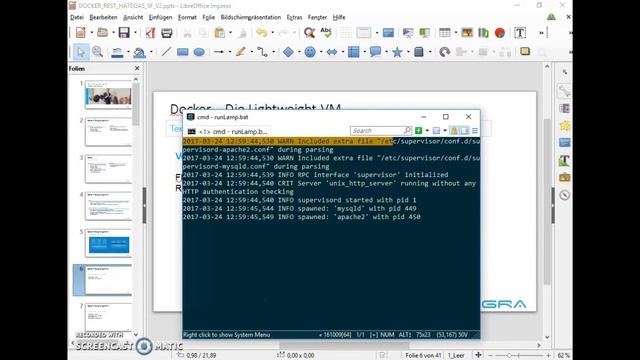Close the Folien slide panel
Image resolution: width=640 pixels, height=360 pixels.
click(137, 69)
